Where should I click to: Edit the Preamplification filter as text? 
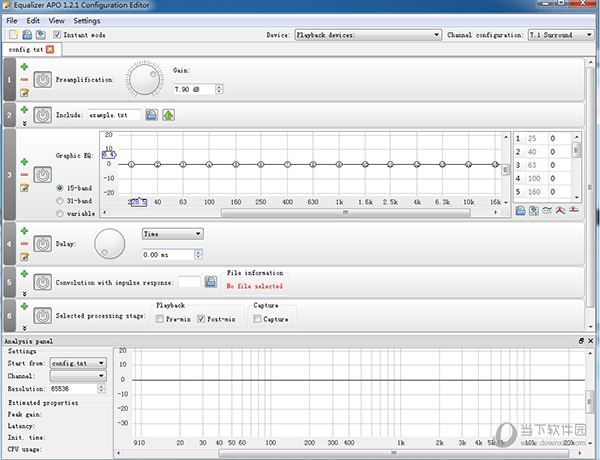tap(24, 92)
